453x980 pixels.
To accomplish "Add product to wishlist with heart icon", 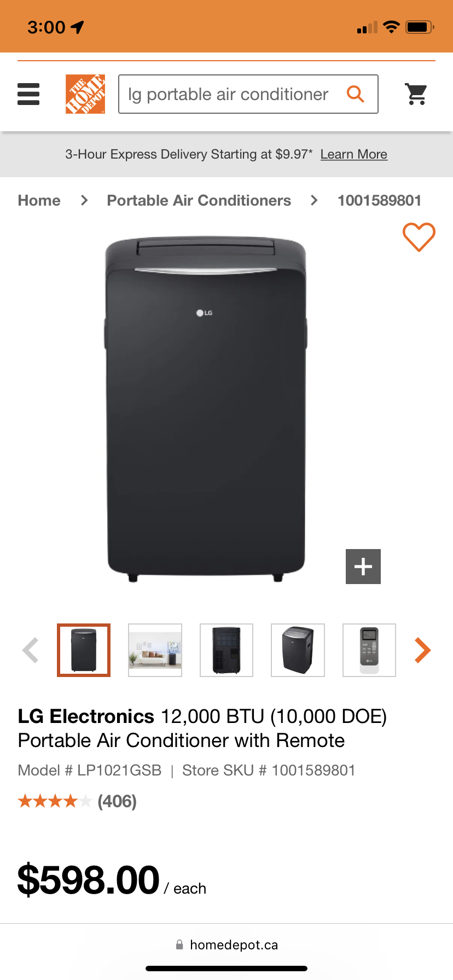I will [419, 237].
